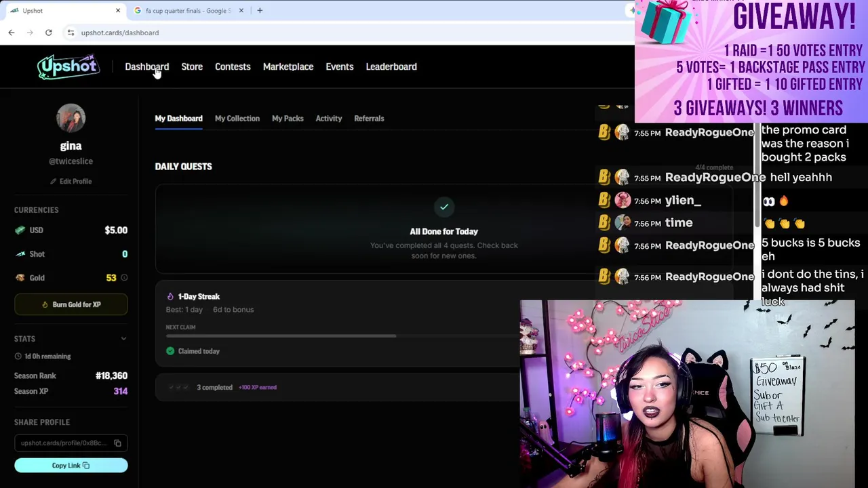This screenshot has width=868, height=488.
Task: Click the DAILY QUESTS heading
Action: [183, 166]
